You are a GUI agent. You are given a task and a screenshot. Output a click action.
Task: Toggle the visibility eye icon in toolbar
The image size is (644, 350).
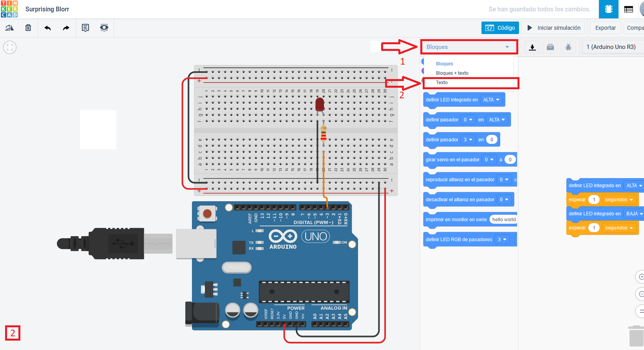coord(104,28)
